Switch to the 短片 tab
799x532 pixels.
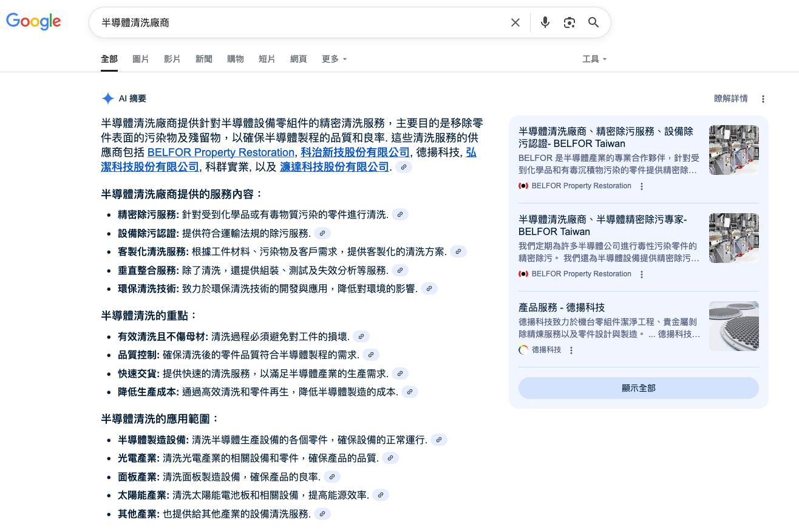pos(267,59)
